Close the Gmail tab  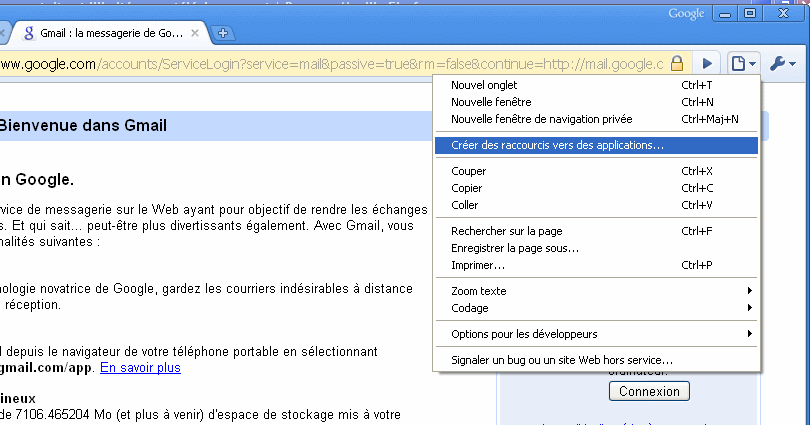click(195, 33)
